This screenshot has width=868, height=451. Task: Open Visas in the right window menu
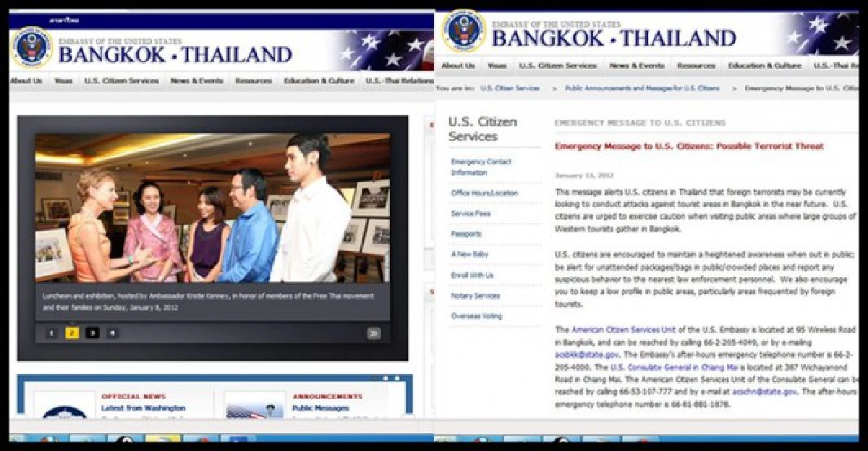coord(497,65)
